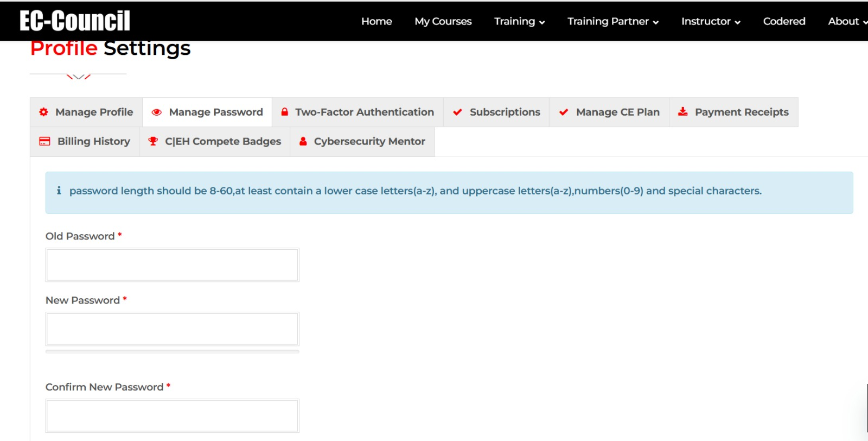
Task: Go to the Home page link
Action: point(376,21)
